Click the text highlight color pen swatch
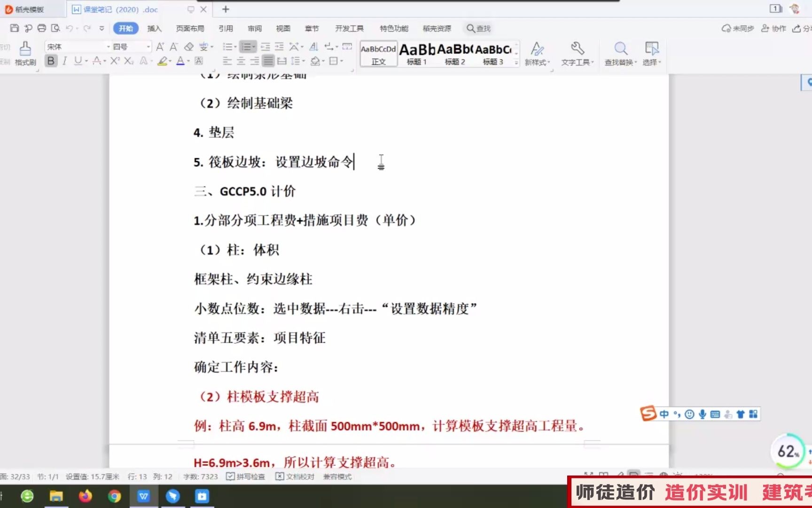This screenshot has width=812, height=508. (x=162, y=61)
